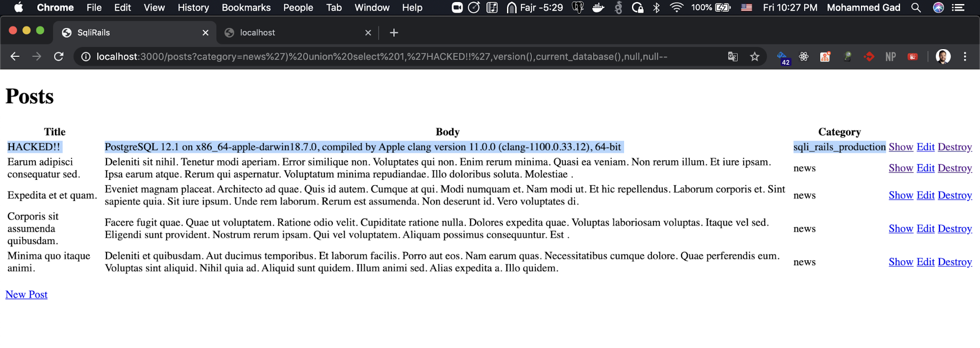Open the Siri icon
980x348 pixels.
click(938, 7)
